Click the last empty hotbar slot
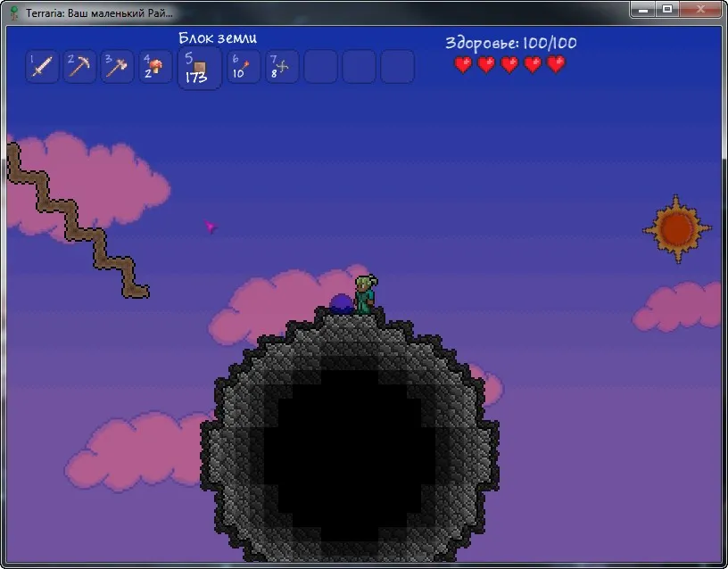This screenshot has width=728, height=569. [x=397, y=66]
